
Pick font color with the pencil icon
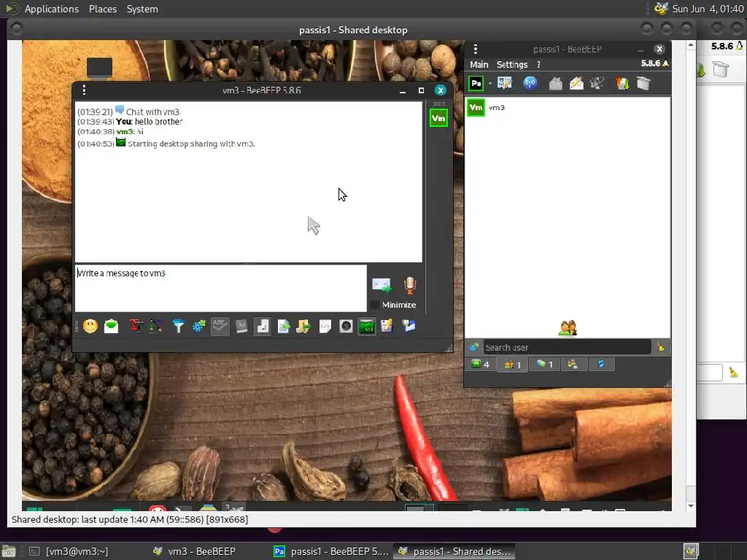[x=157, y=326]
